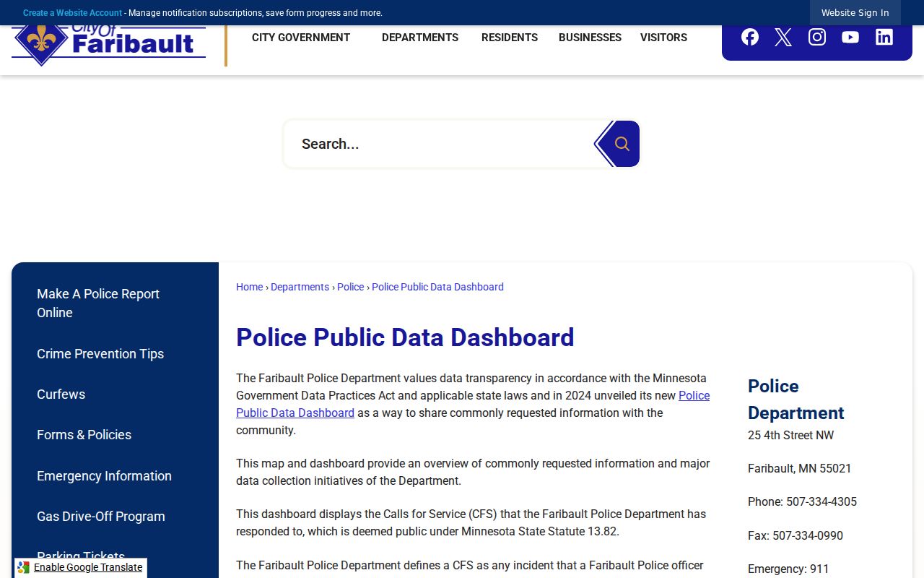Open the Visitors menu

click(663, 38)
